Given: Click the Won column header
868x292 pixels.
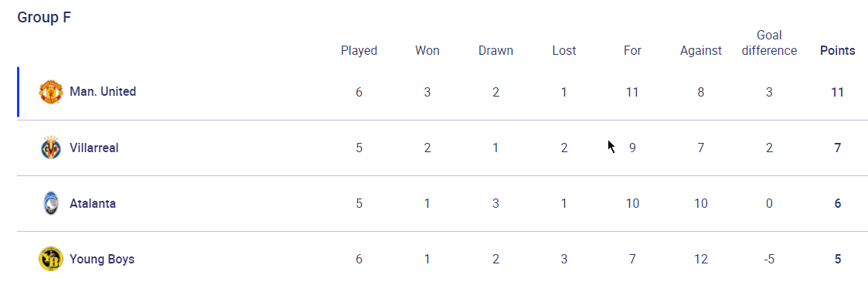Looking at the screenshot, I should coord(427,51).
